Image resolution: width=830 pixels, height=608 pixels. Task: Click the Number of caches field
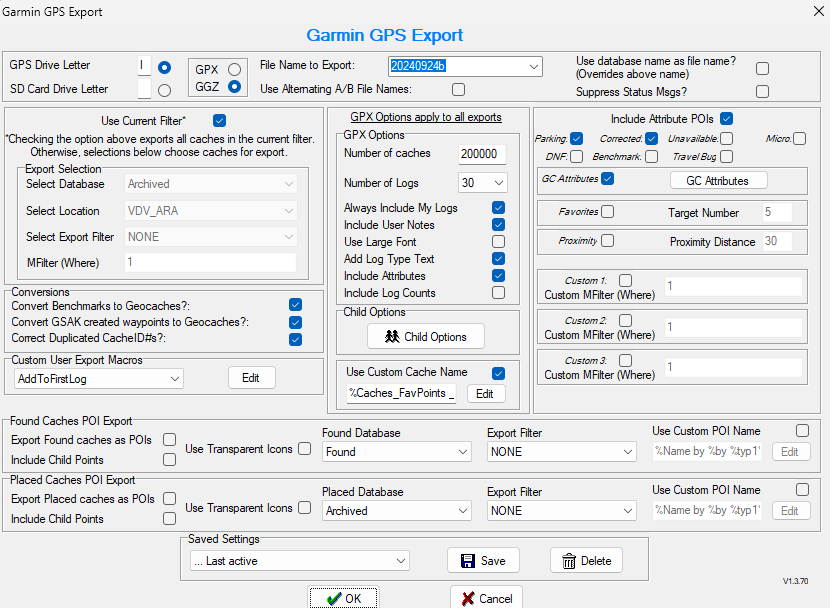pos(482,154)
